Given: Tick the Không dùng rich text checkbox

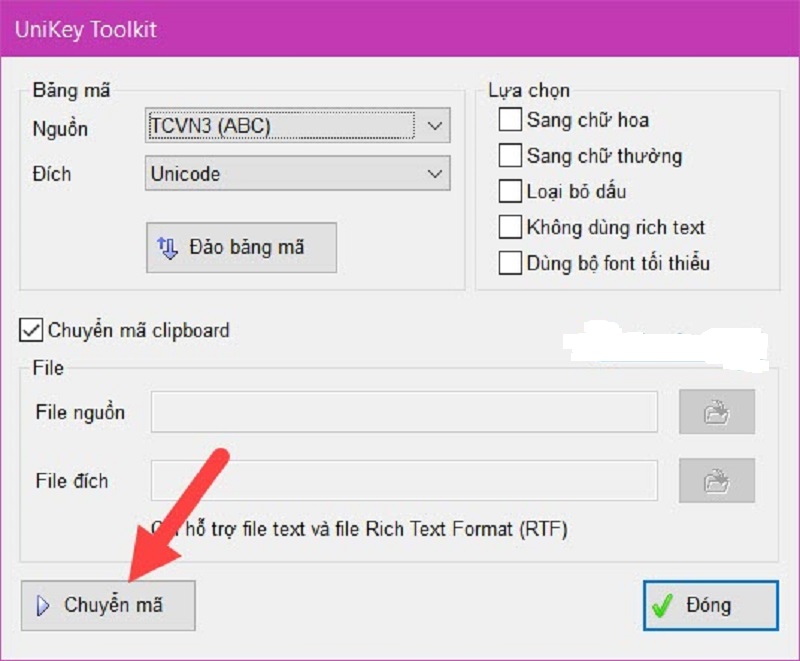Looking at the screenshot, I should [510, 227].
